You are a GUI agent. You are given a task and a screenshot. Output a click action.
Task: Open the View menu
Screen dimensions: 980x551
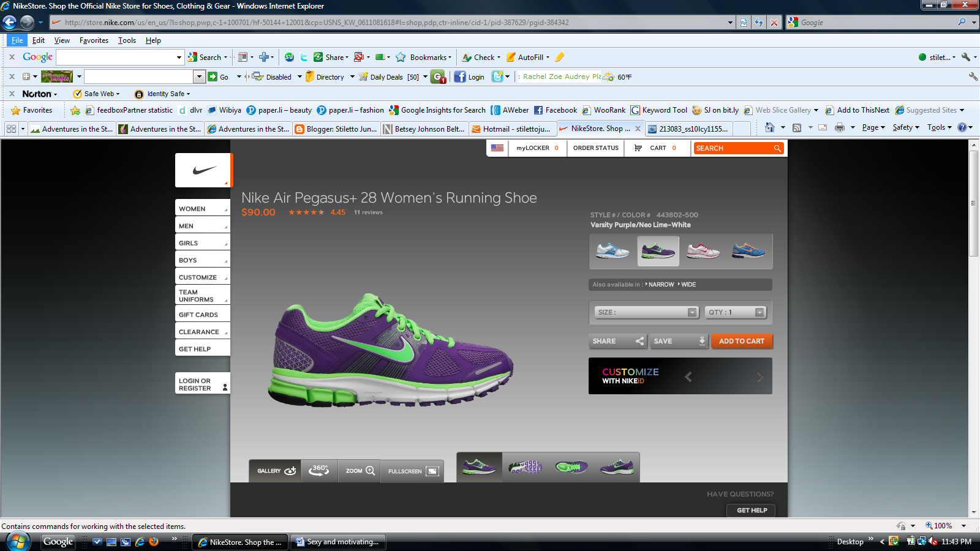[62, 40]
